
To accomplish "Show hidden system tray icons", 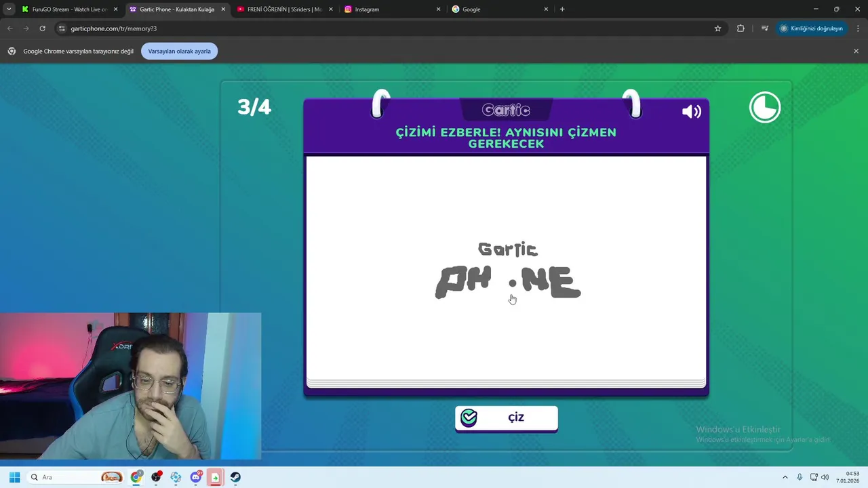I will click(785, 477).
